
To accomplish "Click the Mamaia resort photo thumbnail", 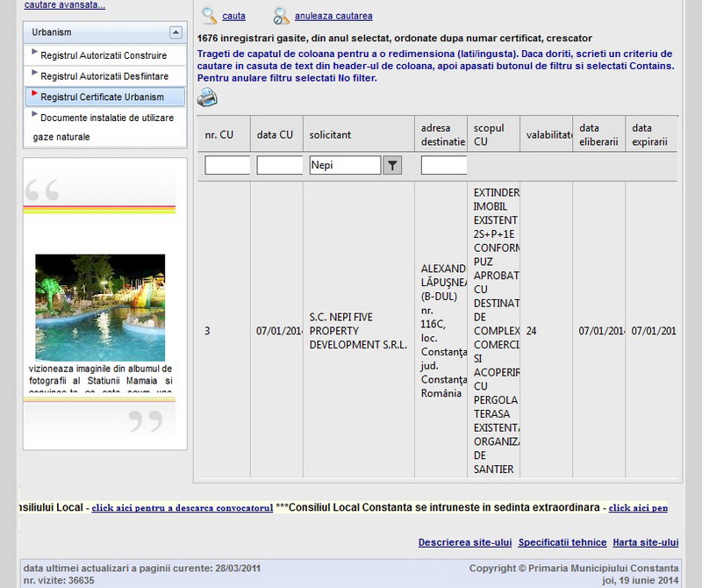I will (x=100, y=307).
